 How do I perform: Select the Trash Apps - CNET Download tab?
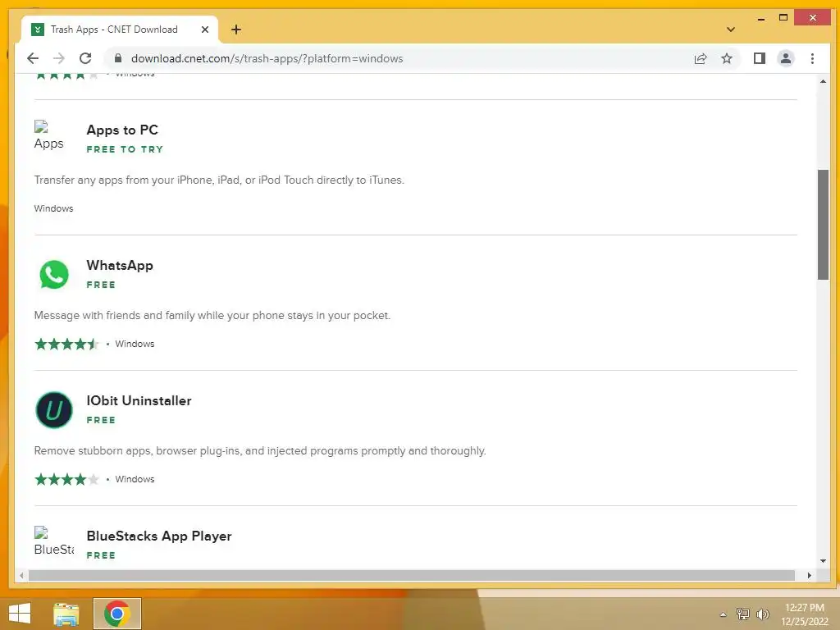120,30
